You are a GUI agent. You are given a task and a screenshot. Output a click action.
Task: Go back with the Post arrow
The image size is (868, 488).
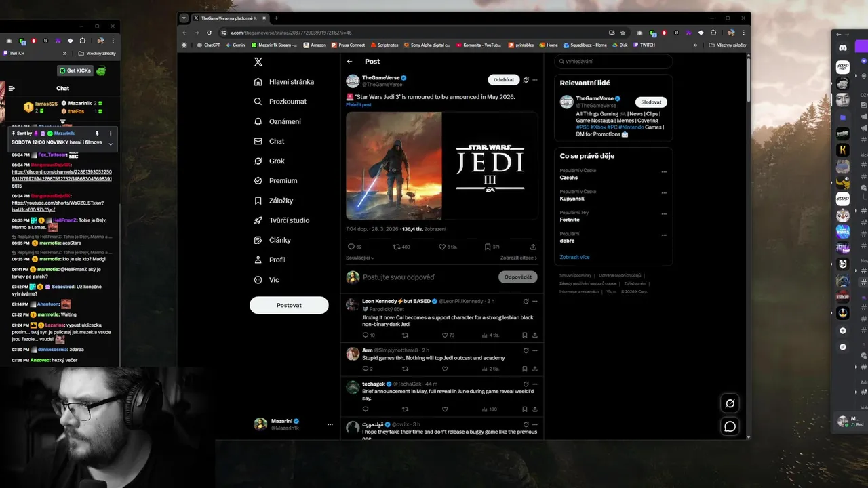350,61
